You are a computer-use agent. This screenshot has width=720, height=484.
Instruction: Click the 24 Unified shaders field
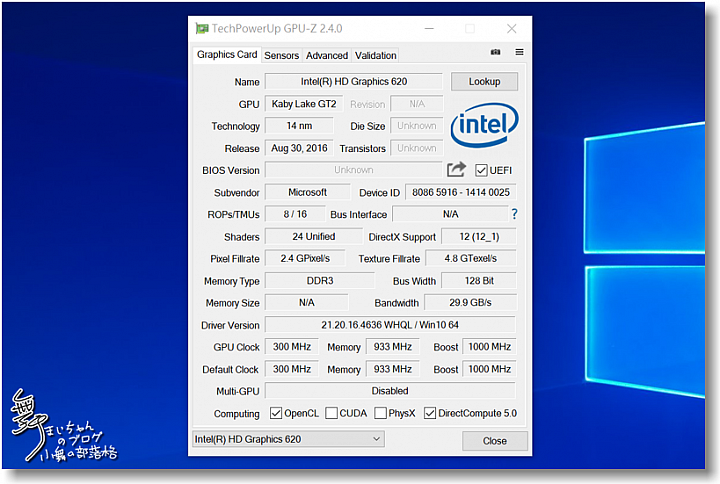click(x=314, y=236)
